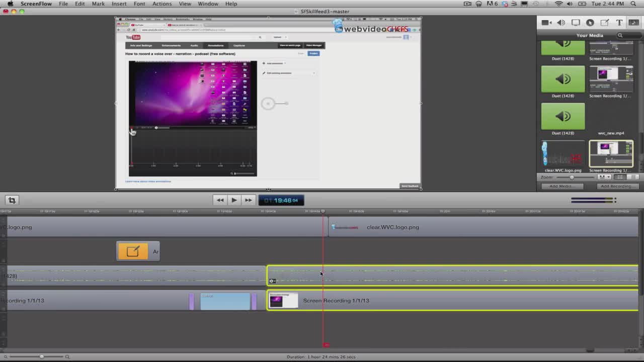Open the Mark menu

pos(98,4)
